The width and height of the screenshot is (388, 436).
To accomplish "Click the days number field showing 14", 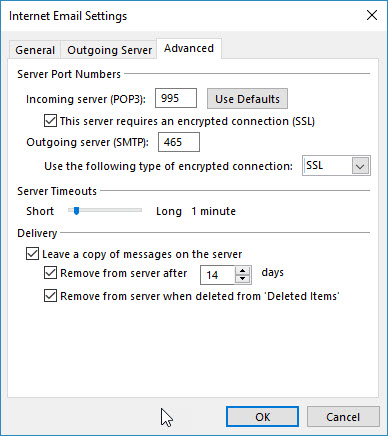I will pos(218,275).
